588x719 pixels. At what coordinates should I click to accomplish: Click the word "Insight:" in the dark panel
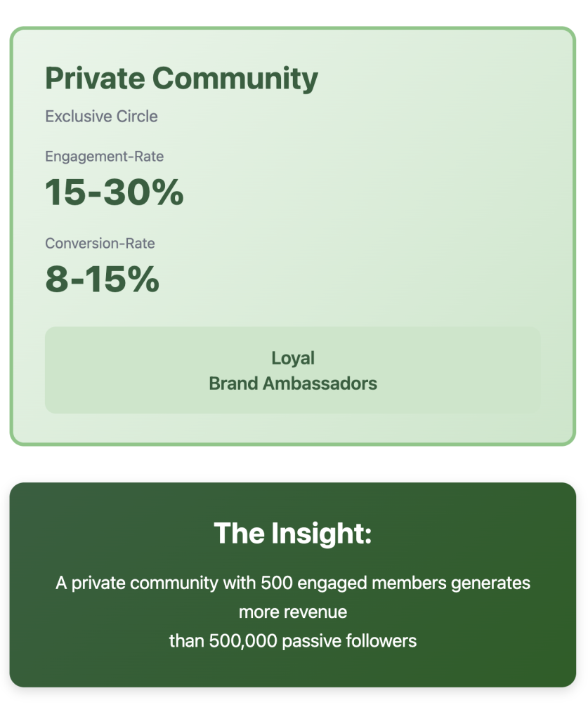click(x=320, y=534)
